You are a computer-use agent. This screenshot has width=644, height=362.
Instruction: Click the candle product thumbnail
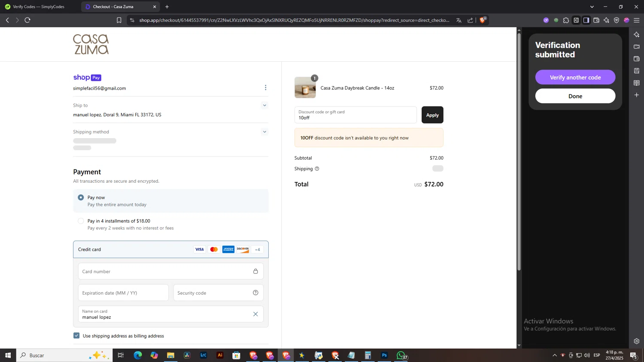(305, 87)
